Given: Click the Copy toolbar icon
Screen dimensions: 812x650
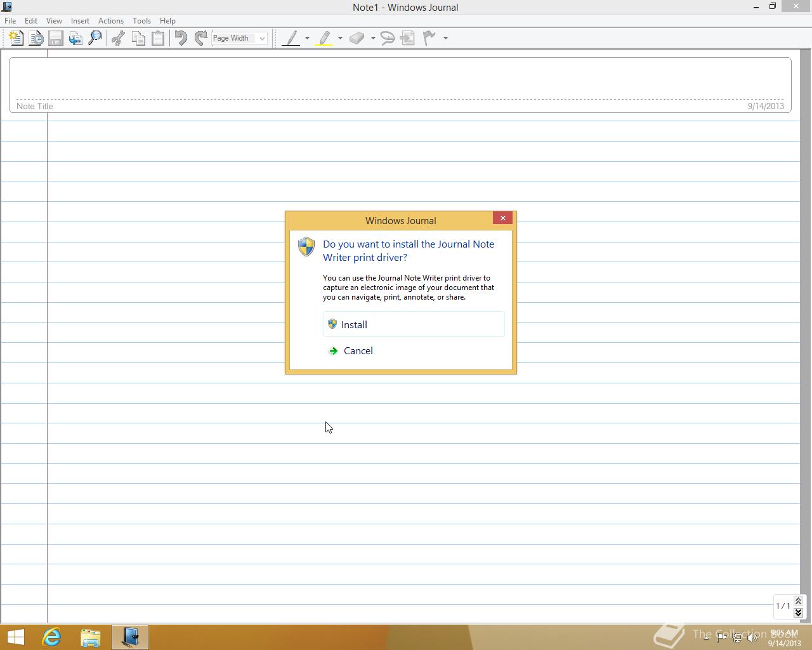Looking at the screenshot, I should tap(138, 38).
